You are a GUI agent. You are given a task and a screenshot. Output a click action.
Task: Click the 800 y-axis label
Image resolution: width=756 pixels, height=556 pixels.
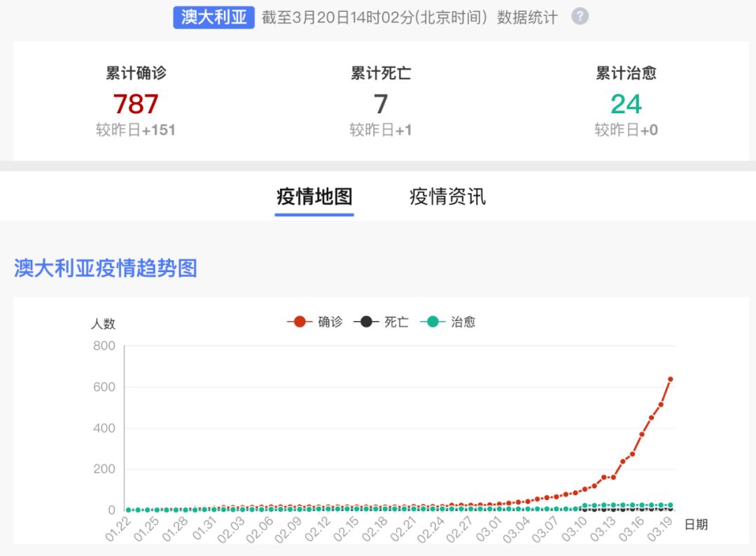(x=104, y=345)
